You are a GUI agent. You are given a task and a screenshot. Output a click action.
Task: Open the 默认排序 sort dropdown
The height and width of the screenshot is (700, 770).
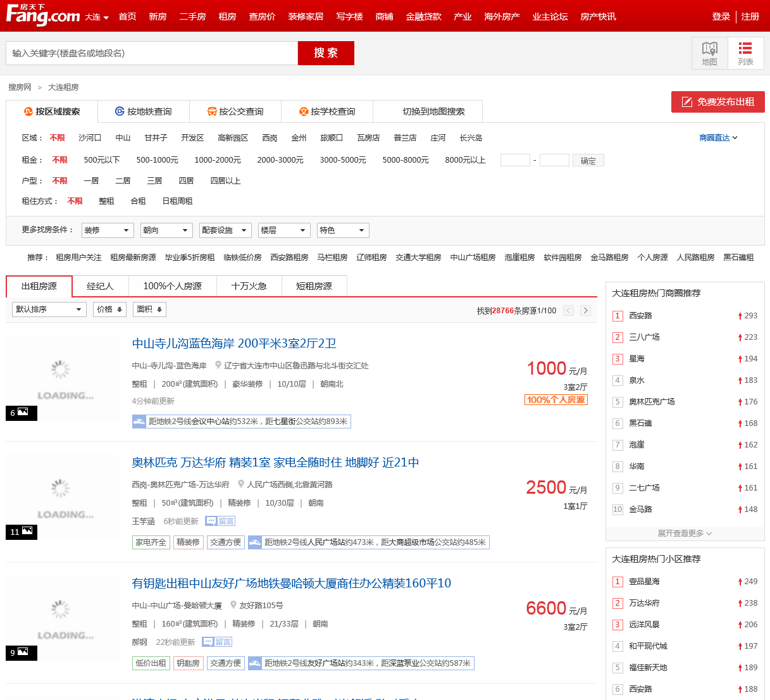(x=49, y=309)
